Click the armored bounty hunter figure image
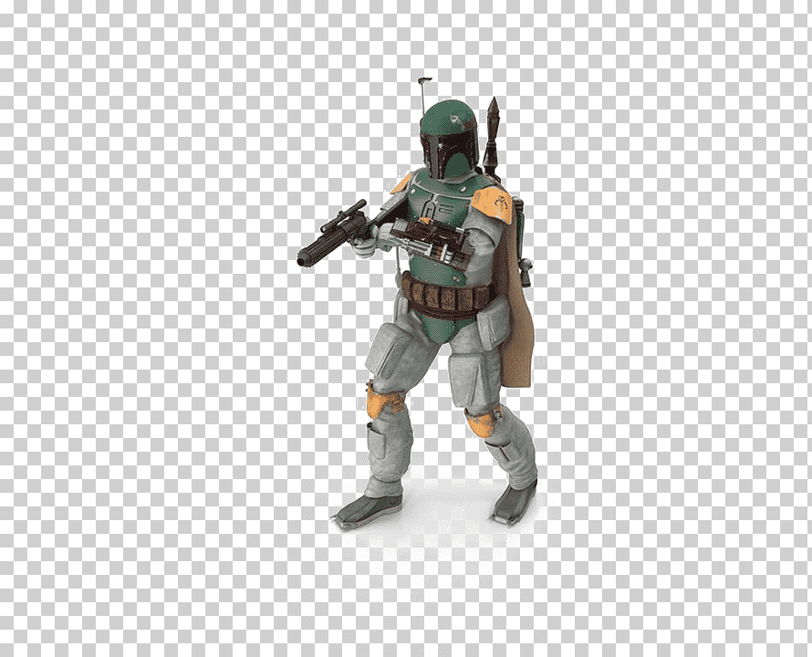The image size is (812, 657). (x=417, y=303)
